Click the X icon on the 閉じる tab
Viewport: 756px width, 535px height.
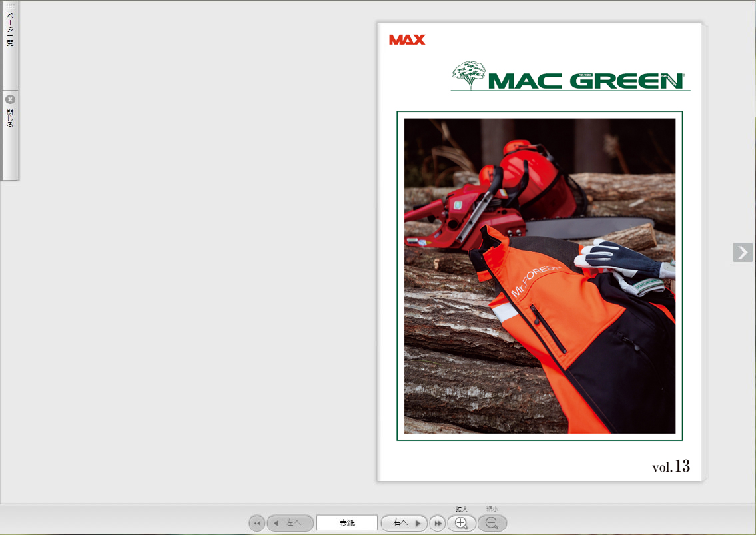pyautogui.click(x=10, y=99)
